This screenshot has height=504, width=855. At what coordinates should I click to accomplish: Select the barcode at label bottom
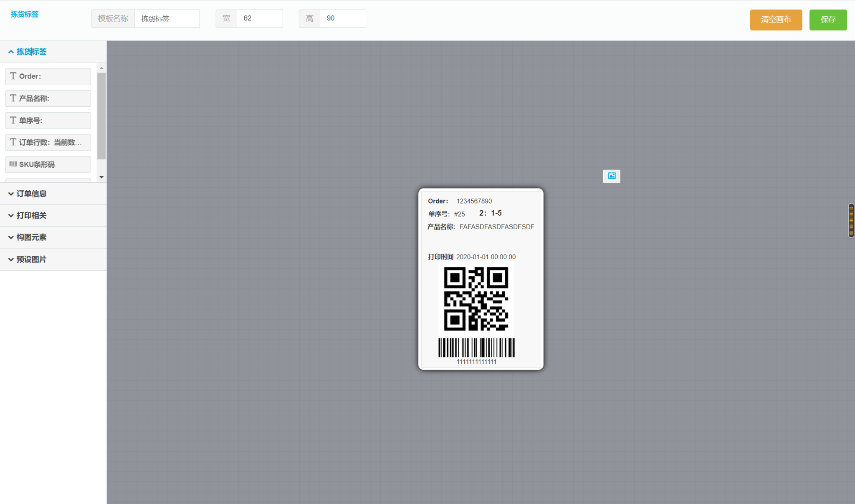pyautogui.click(x=476, y=348)
